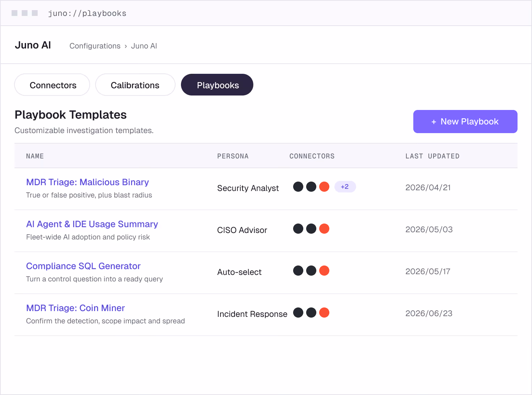This screenshot has width=532, height=395.
Task: Open the MDR Triage: Malicious Binary playbook
Action: (88, 182)
